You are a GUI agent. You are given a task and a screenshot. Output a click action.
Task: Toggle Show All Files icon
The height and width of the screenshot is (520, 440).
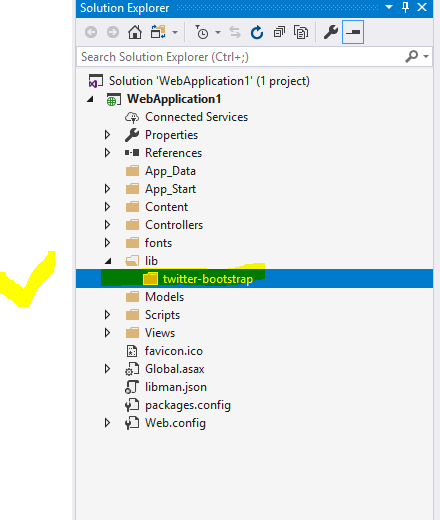tap(301, 32)
